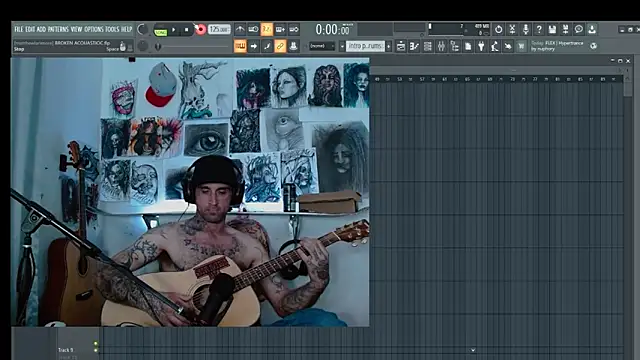Image resolution: width=640 pixels, height=360 pixels.
Task: Open the Mixer faders icon
Action: [441, 47]
